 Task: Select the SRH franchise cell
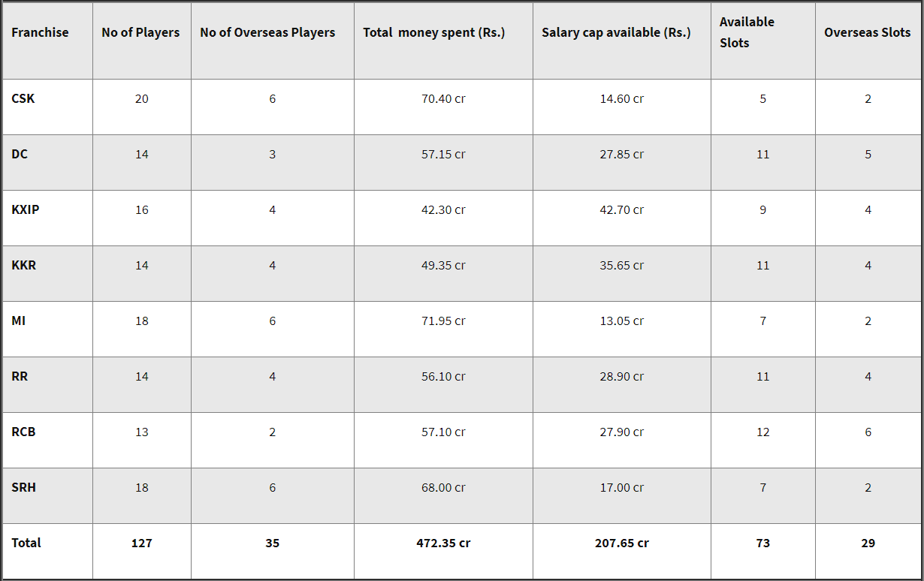pos(24,487)
